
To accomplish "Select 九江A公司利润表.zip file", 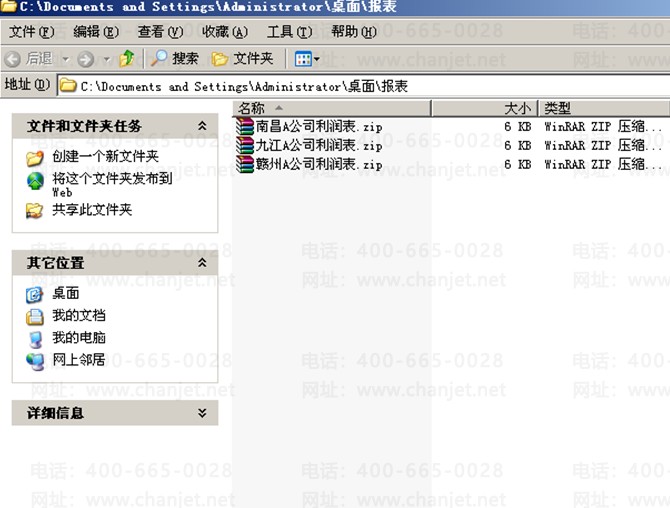I will pyautogui.click(x=318, y=146).
